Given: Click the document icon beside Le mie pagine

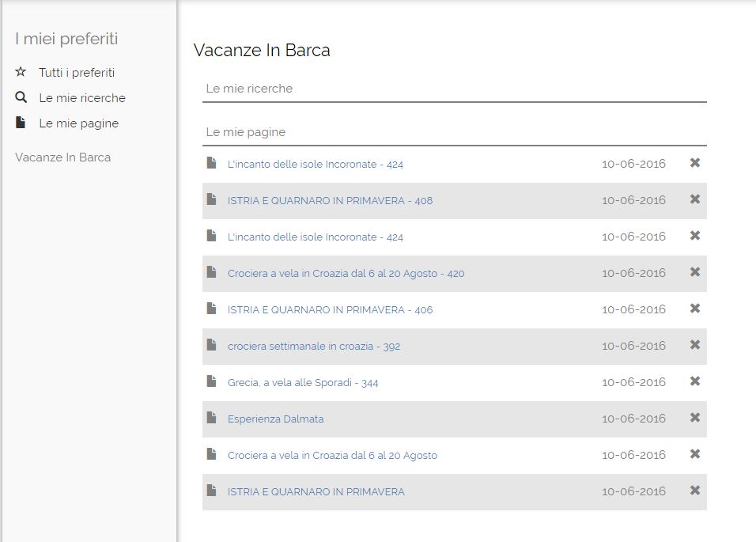Looking at the screenshot, I should 21,123.
